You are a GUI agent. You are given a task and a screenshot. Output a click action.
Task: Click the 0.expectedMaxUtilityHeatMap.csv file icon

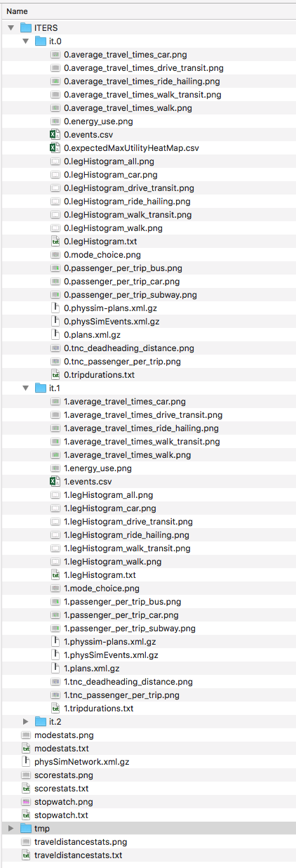(55, 148)
